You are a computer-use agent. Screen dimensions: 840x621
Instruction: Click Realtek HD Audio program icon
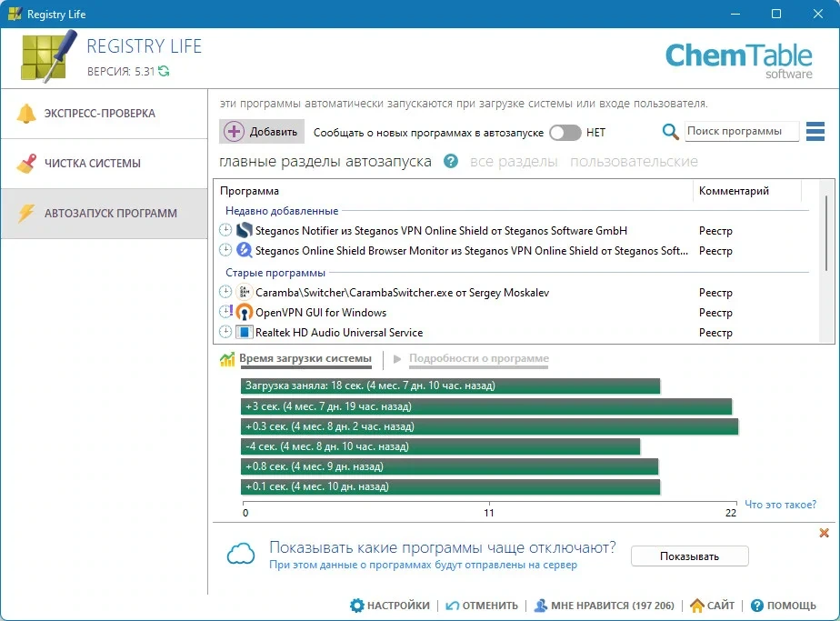point(245,332)
